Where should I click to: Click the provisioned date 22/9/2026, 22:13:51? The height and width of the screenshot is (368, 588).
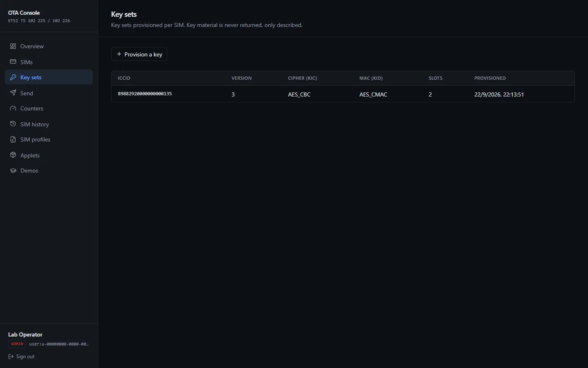point(499,94)
